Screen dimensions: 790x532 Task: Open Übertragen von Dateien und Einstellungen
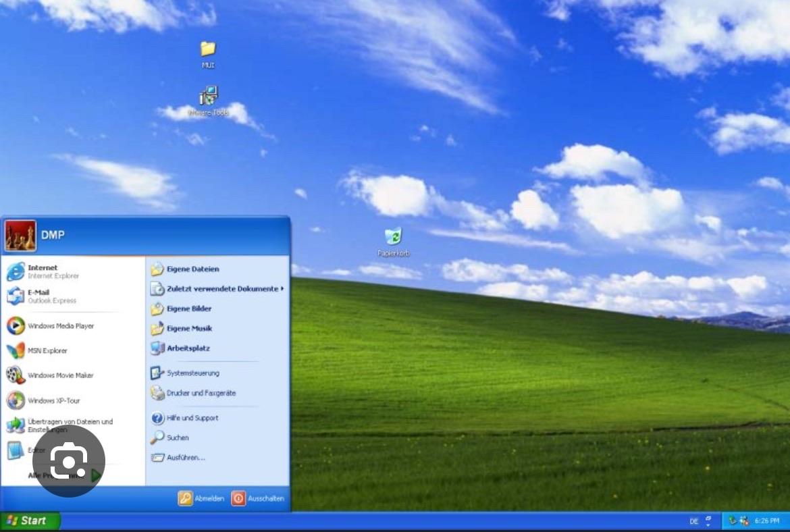point(73,425)
